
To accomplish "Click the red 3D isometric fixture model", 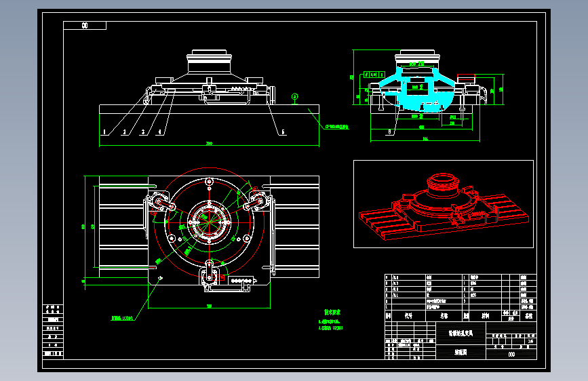I will tap(444, 206).
